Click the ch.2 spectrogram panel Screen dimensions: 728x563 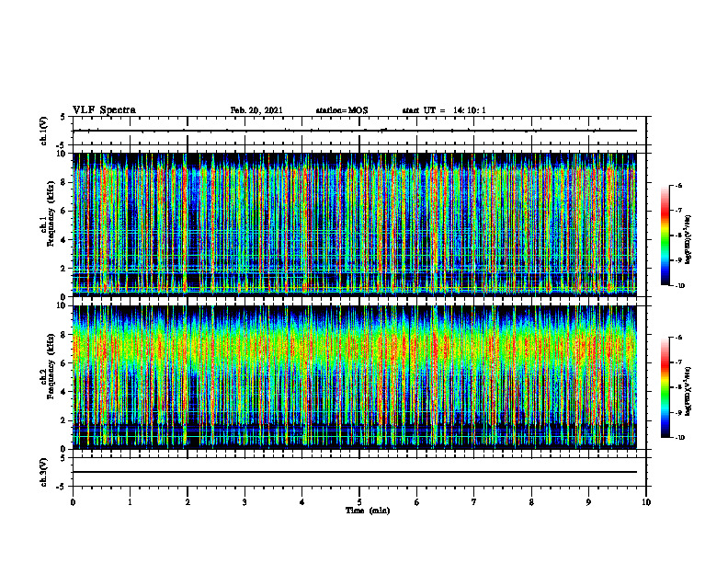point(355,377)
